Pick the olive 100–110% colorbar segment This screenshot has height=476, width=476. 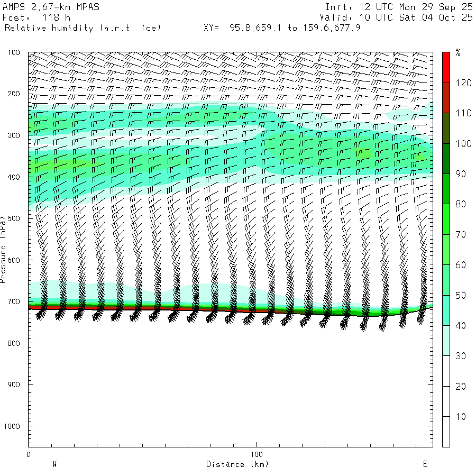[x=446, y=128]
